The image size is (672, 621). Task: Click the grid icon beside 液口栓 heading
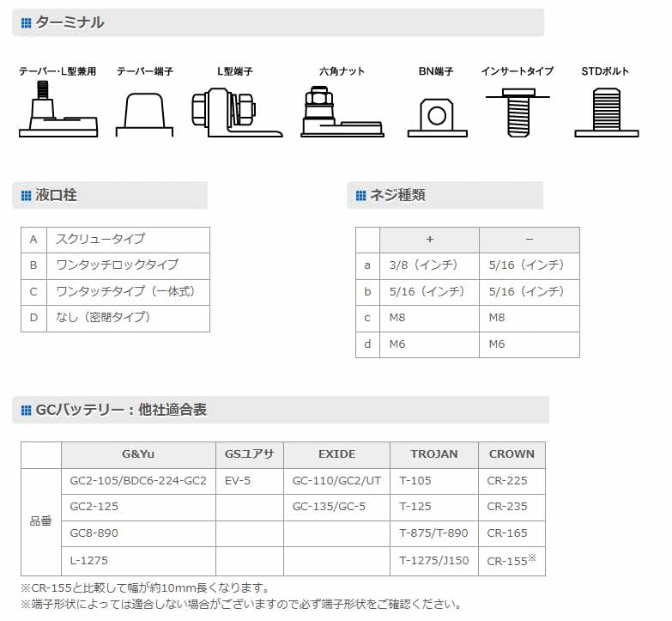pos(26,196)
